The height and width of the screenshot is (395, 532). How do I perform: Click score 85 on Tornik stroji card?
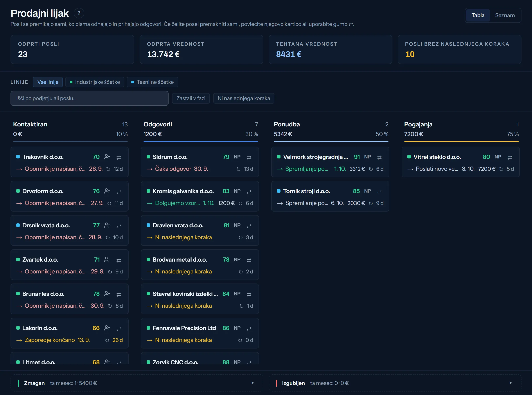356,191
